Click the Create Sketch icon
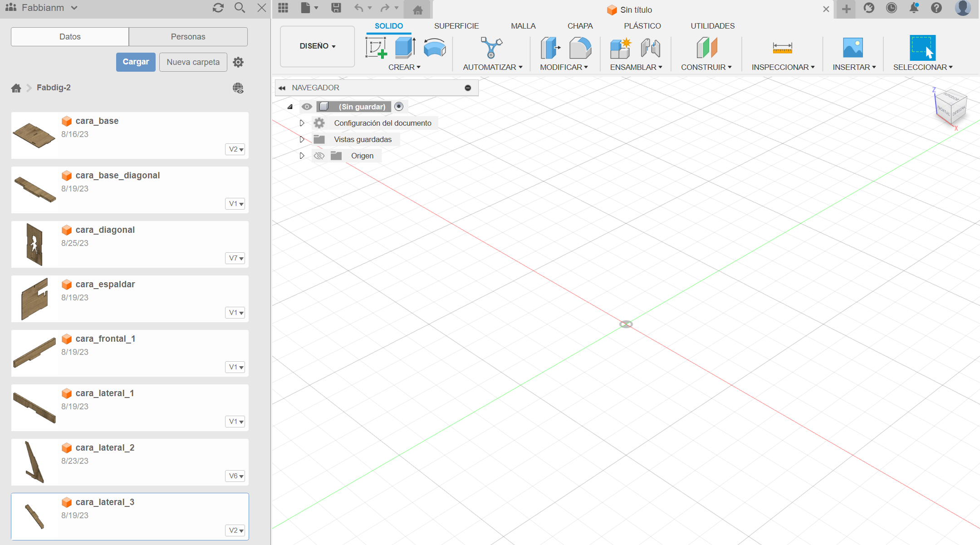The image size is (980, 545). (376, 48)
